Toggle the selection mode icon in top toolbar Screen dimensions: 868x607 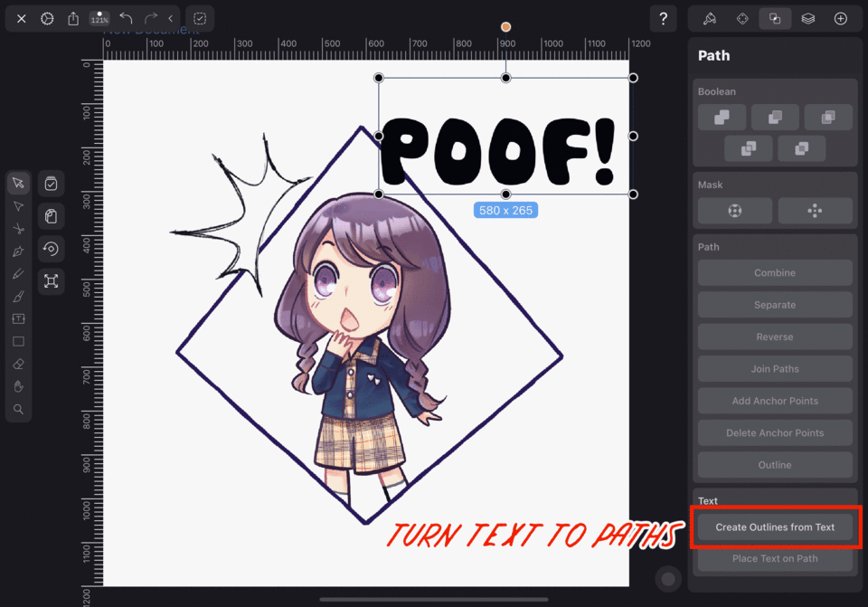[x=200, y=19]
